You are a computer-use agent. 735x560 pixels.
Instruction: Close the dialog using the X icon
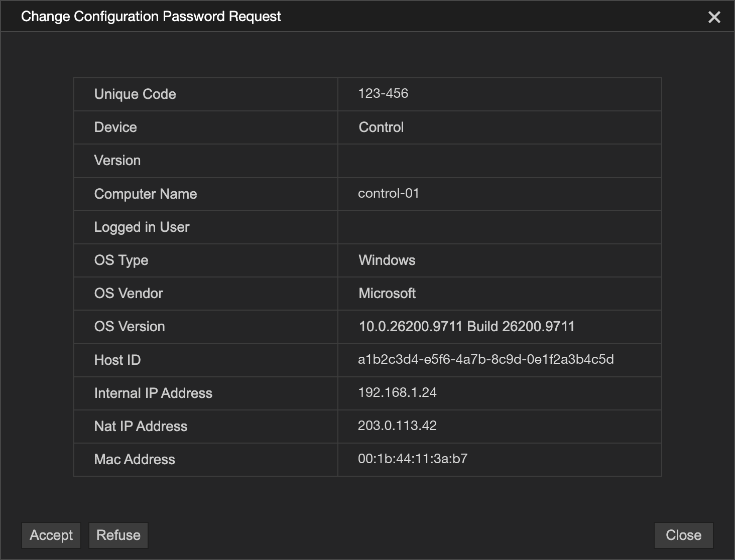pos(714,17)
